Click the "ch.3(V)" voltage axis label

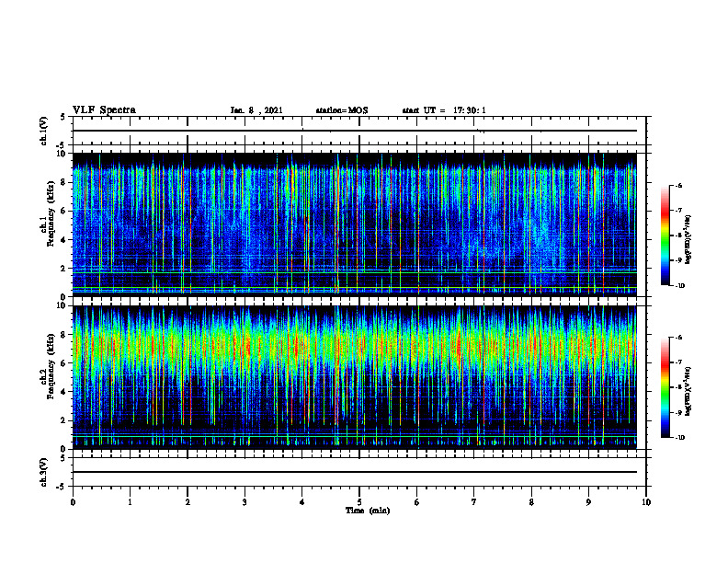point(43,472)
